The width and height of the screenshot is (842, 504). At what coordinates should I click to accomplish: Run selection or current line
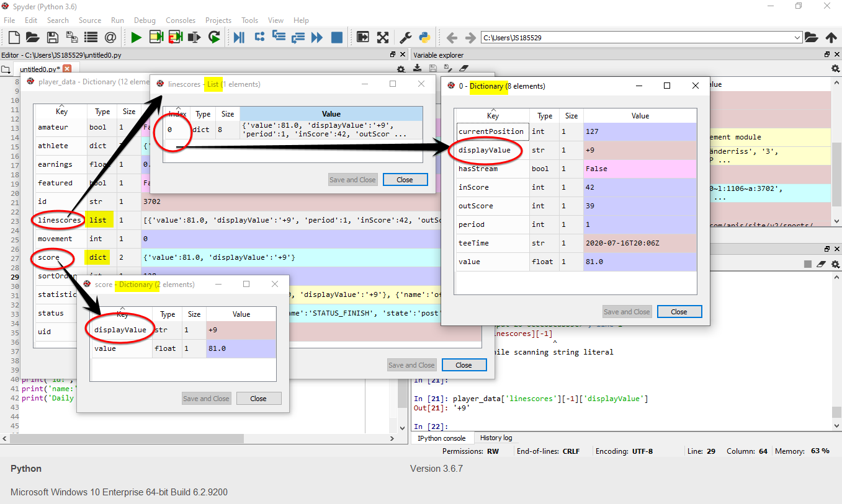coord(194,37)
